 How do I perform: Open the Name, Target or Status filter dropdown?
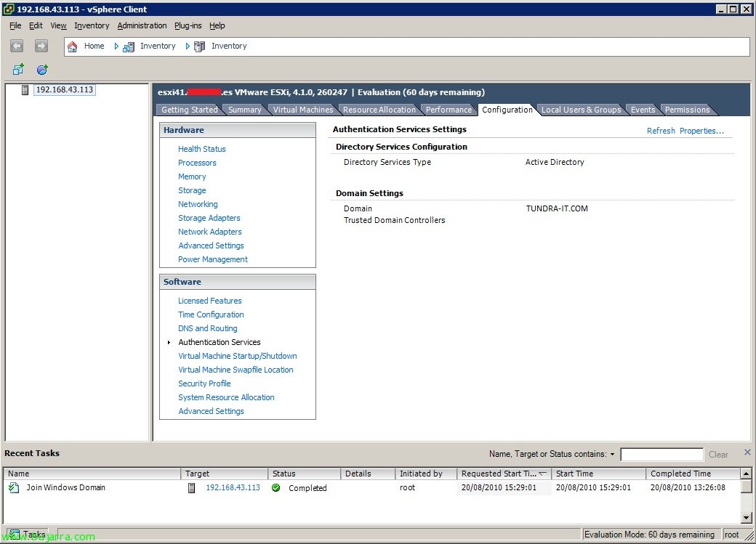612,454
